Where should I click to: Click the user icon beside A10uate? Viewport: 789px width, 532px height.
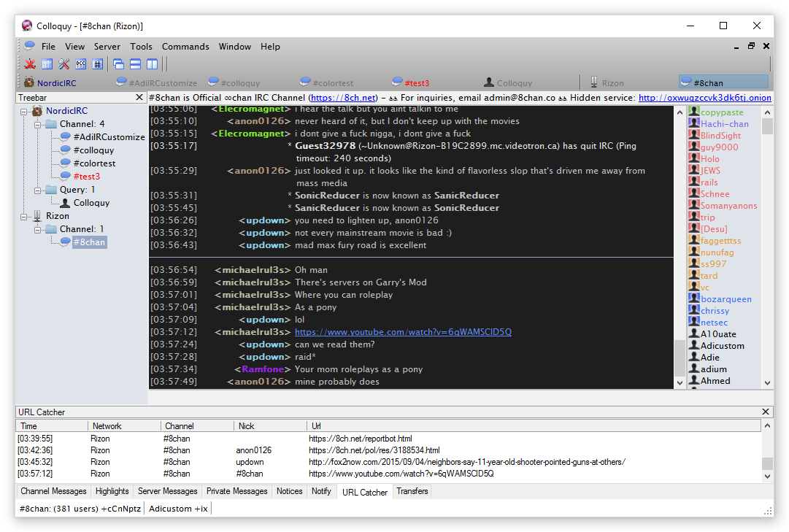click(694, 334)
